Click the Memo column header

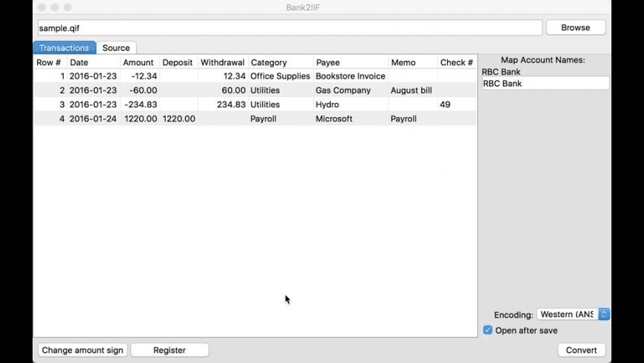[412, 62]
